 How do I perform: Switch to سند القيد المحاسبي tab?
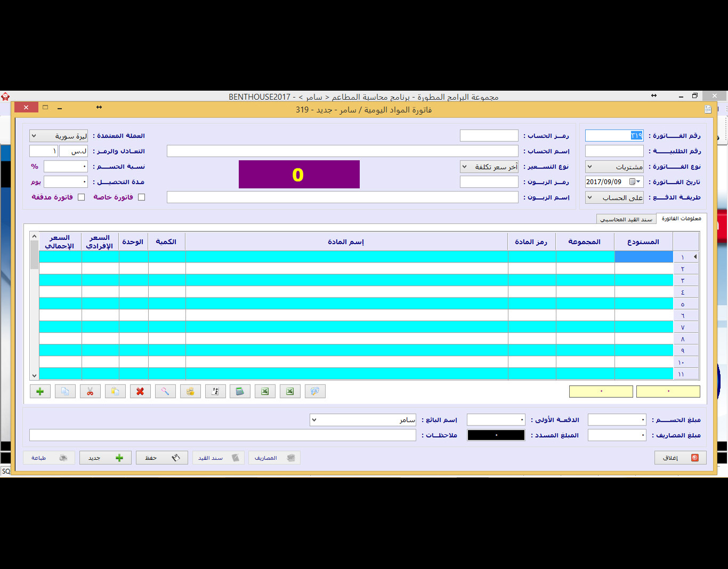(626, 219)
